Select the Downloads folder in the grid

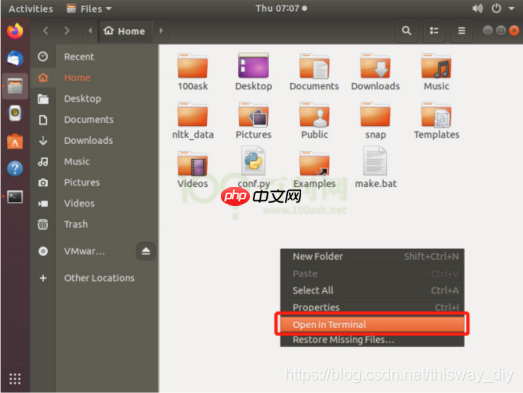pos(375,72)
